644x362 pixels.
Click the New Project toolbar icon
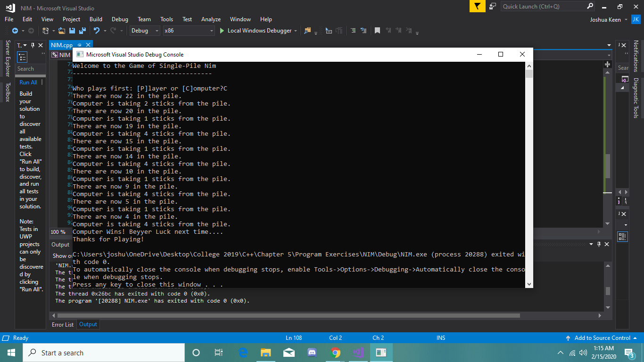(46, 31)
